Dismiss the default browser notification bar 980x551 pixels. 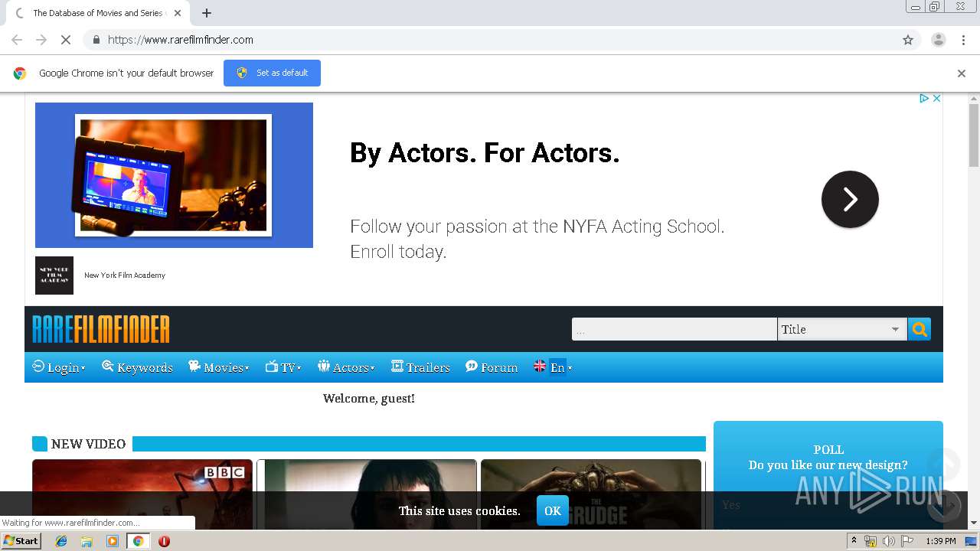coord(962,73)
